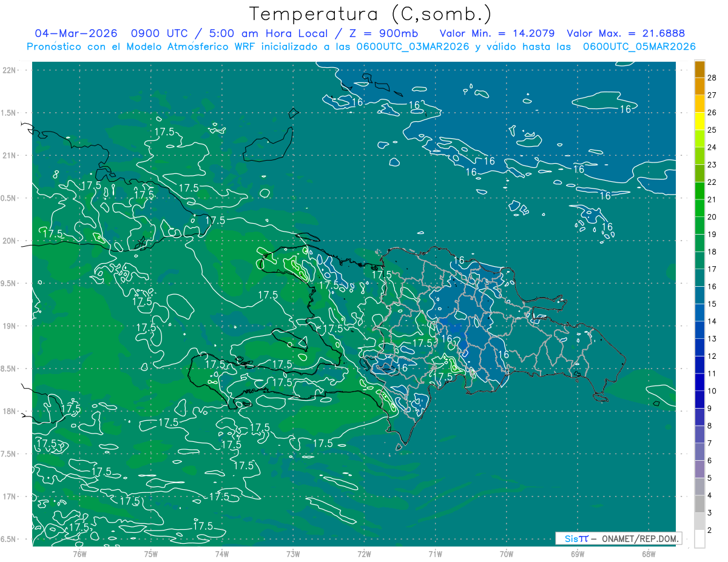The height and width of the screenshot is (562, 728).
Task: Click the 75W longitude axis label
Action: tap(151, 554)
